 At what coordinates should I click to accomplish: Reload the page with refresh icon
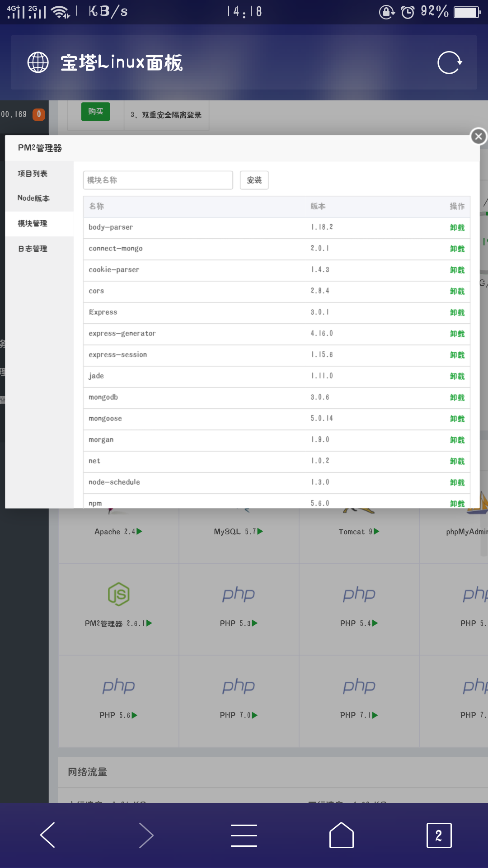pos(450,62)
